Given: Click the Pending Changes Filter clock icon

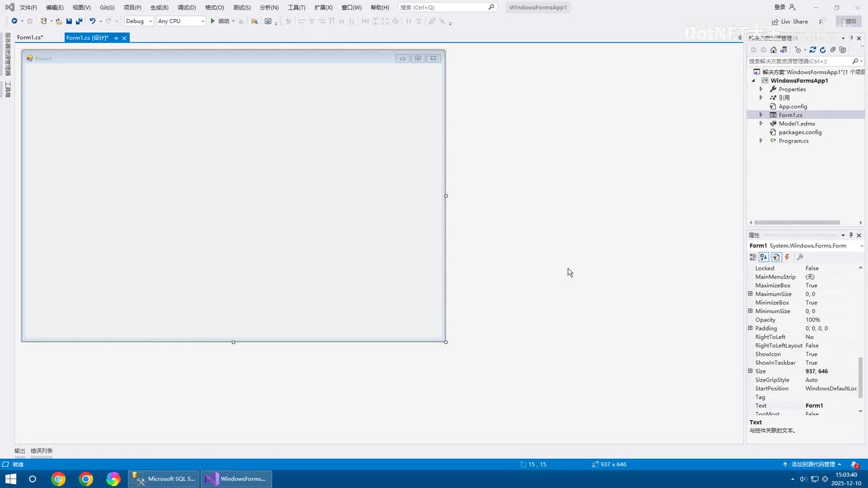Looking at the screenshot, I should point(798,49).
